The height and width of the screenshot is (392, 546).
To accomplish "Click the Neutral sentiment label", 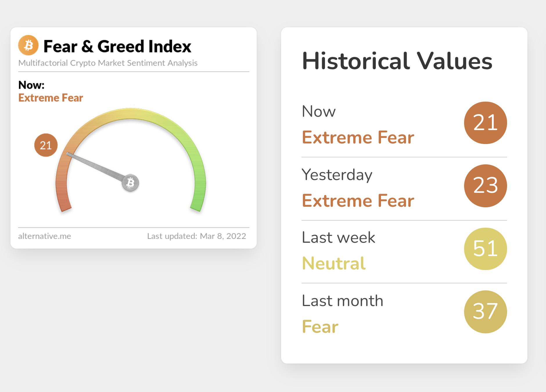I will click(334, 263).
